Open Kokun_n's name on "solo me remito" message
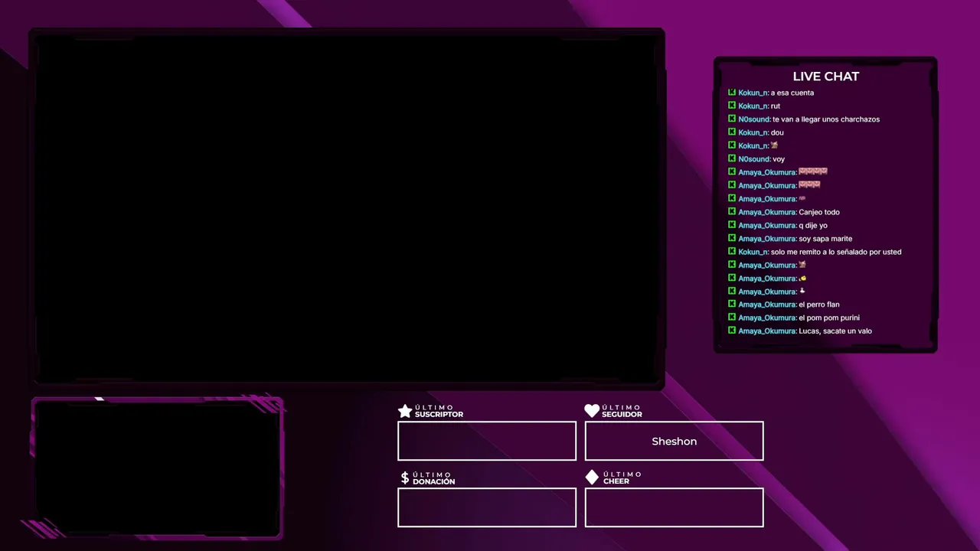 pyautogui.click(x=753, y=252)
